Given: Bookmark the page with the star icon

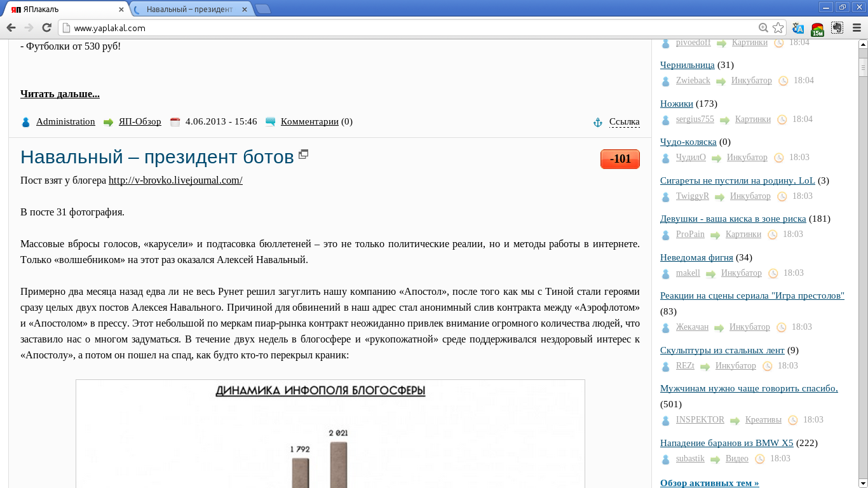Looking at the screenshot, I should (x=778, y=28).
